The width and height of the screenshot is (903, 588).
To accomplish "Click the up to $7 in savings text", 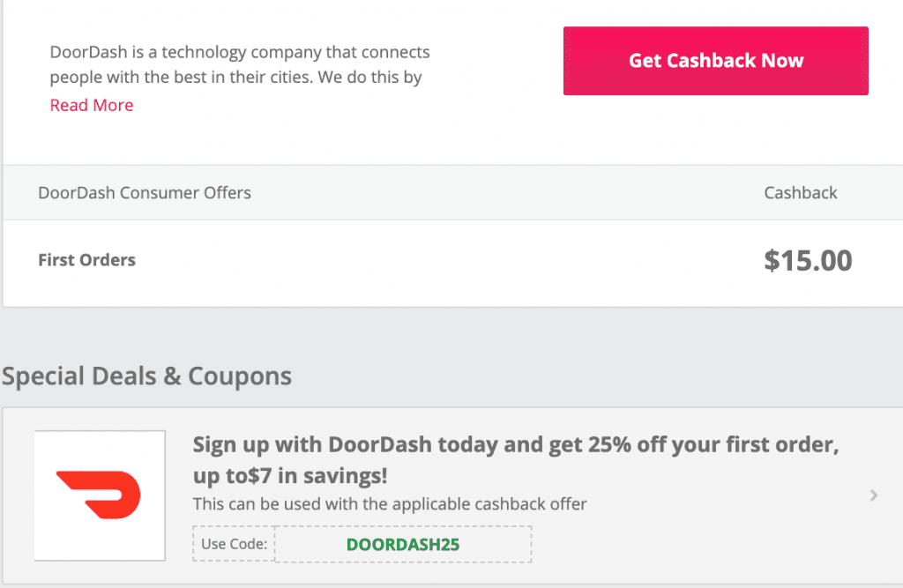I will click(x=290, y=476).
